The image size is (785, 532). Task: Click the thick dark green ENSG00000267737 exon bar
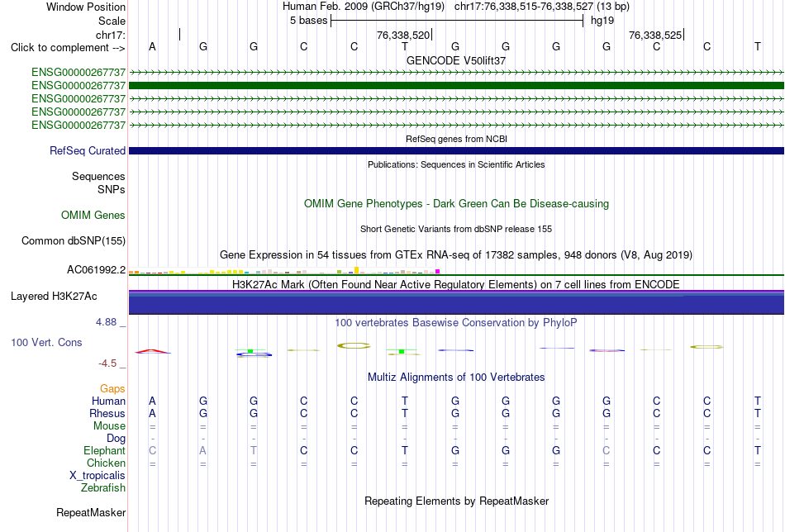tap(456, 86)
